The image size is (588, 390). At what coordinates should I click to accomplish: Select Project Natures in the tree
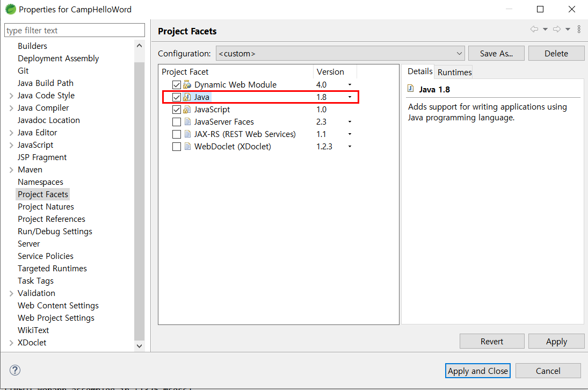pos(46,207)
